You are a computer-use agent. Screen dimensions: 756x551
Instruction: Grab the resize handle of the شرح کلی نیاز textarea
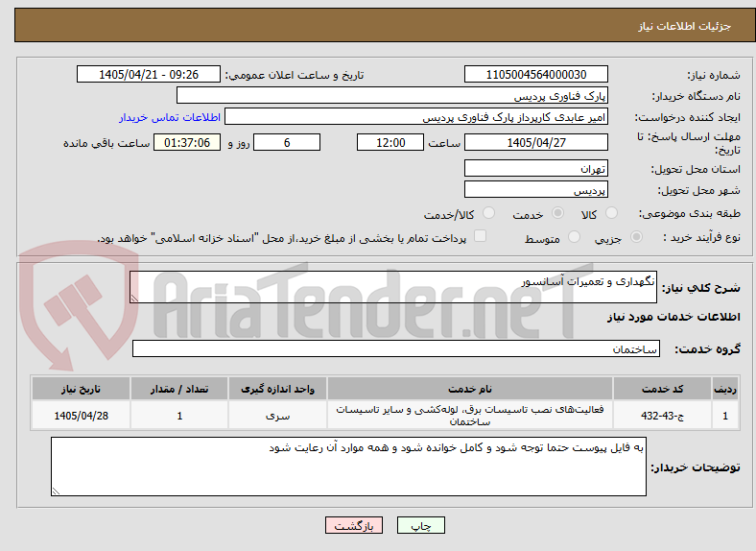(134, 299)
